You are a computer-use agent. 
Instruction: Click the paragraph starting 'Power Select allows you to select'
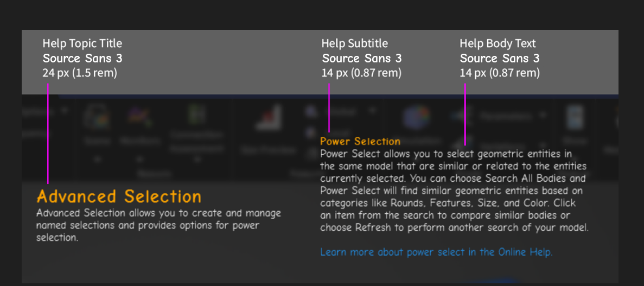455,191
